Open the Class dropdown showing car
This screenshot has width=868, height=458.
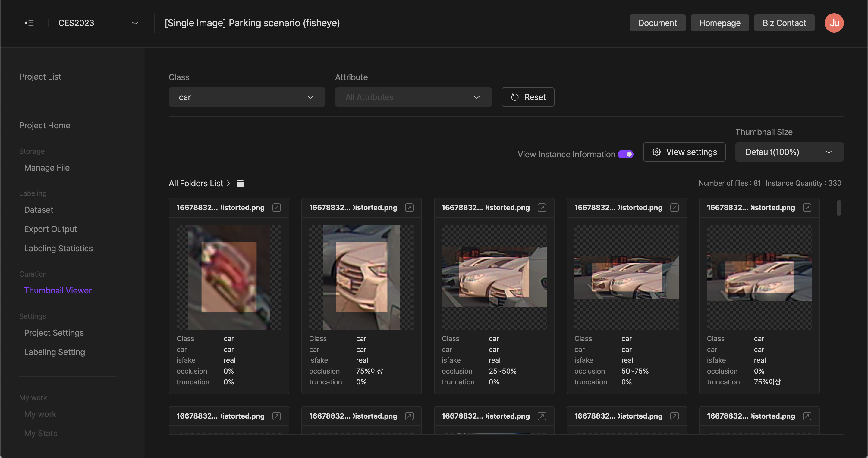(247, 97)
